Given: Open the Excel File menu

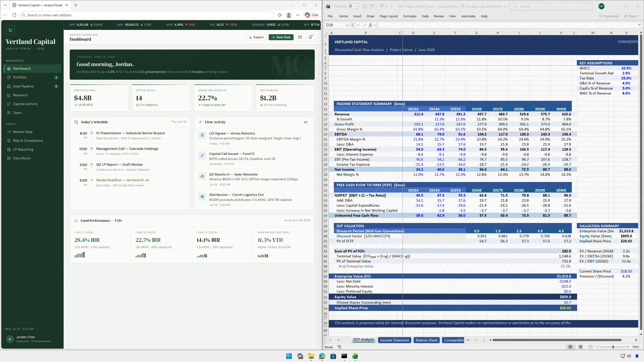Looking at the screenshot, I should (330, 16).
